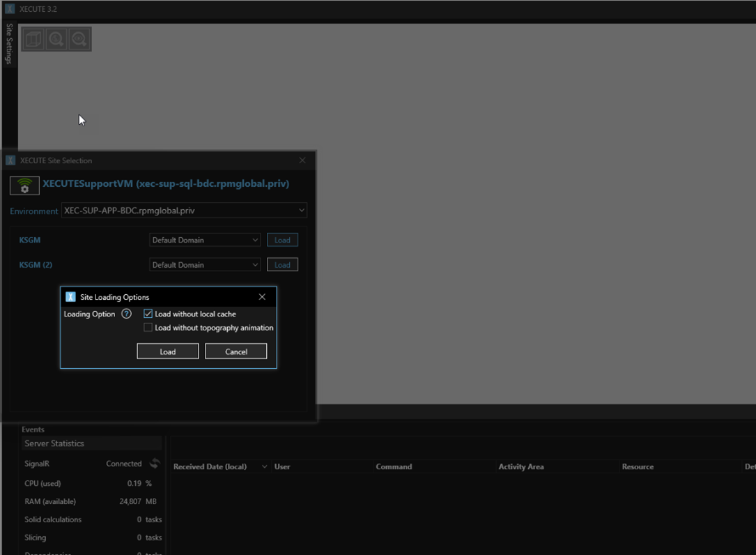Click the RAM (available) statistic label
Image resolution: width=756 pixels, height=555 pixels.
pos(50,501)
